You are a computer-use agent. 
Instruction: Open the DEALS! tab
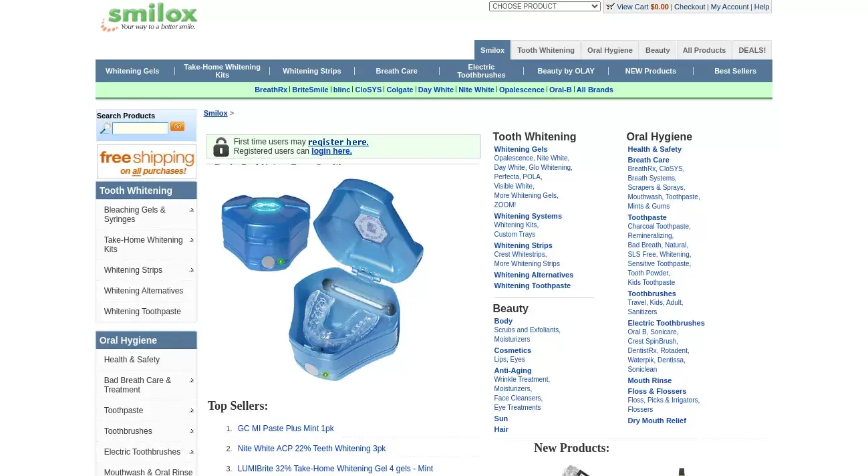(752, 50)
